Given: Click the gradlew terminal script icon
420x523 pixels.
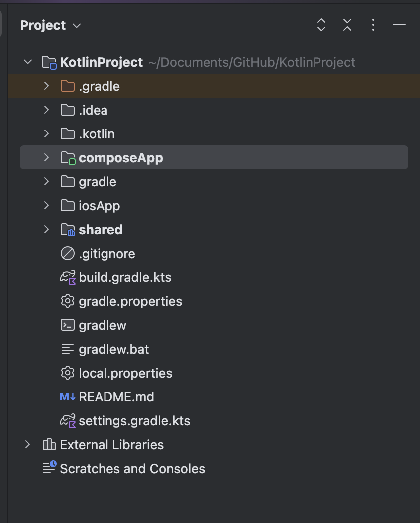Looking at the screenshot, I should (67, 325).
